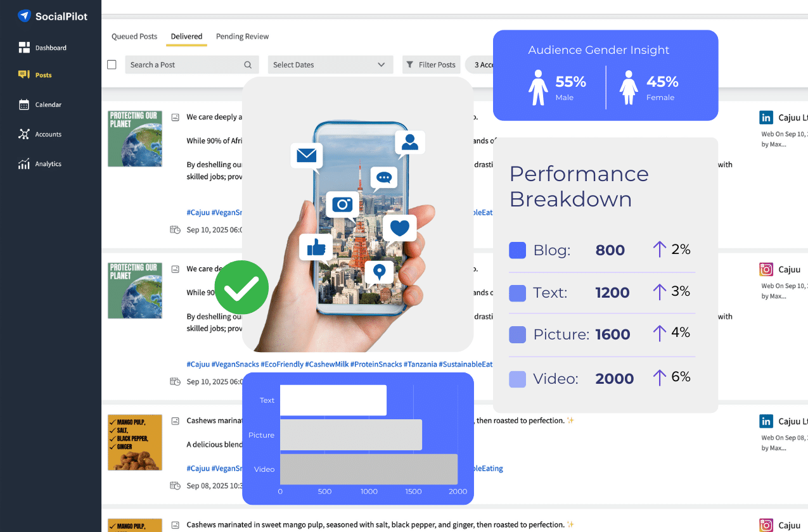This screenshot has width=808, height=532.
Task: Click Instagram icon beside Cajuu account
Action: click(766, 269)
